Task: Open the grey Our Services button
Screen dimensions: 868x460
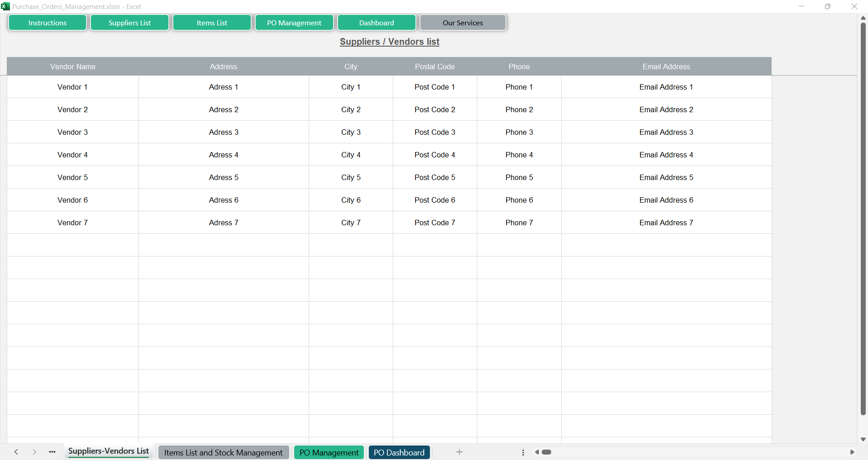Action: 463,23
